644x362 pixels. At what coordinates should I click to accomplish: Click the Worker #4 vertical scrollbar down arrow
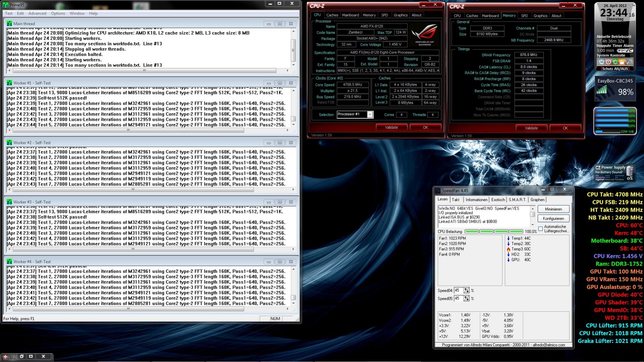click(x=293, y=304)
